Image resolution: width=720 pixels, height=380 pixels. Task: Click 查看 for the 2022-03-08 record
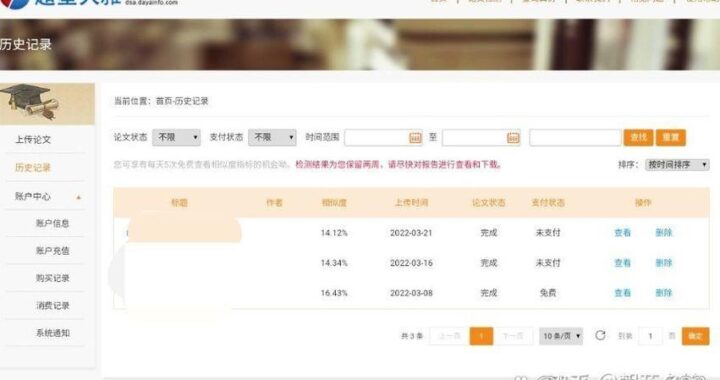(623, 293)
